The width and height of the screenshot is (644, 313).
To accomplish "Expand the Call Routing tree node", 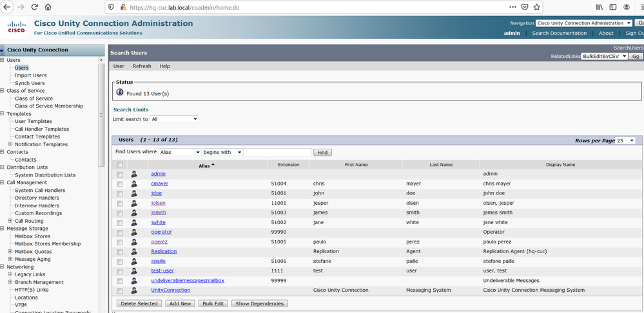I will pos(10,221).
